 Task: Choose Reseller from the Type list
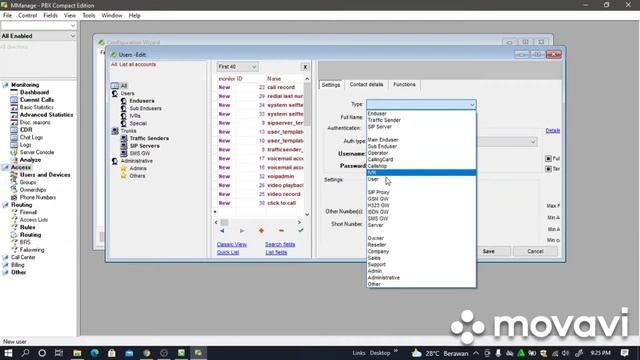(x=421, y=245)
